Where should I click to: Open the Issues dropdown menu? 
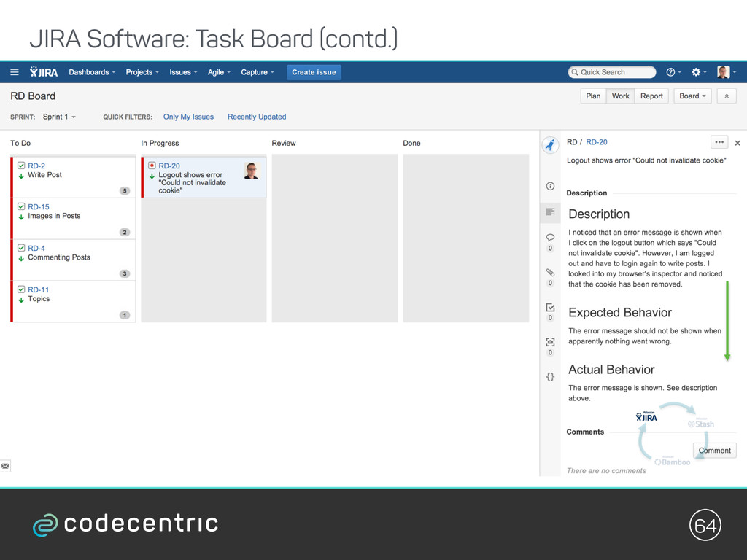[183, 72]
